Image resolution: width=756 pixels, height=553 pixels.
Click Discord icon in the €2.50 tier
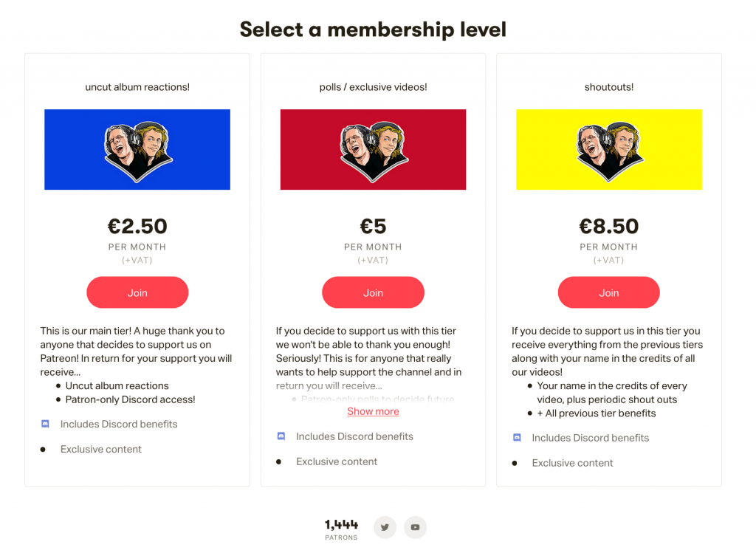pyautogui.click(x=45, y=425)
